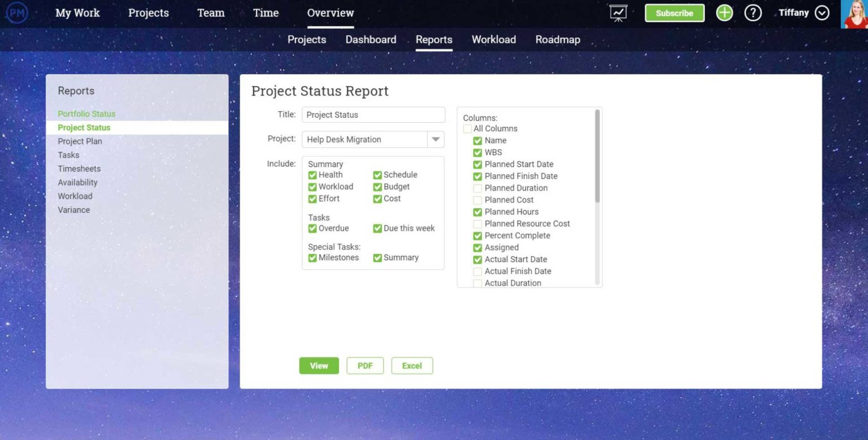Click the green plus add icon
The width and height of the screenshot is (868, 440).
[x=724, y=13]
